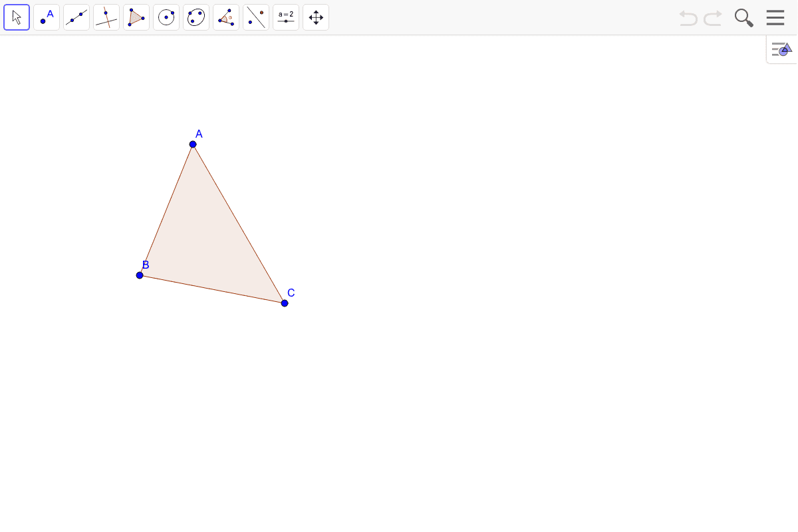Click the Redo arrow
Image resolution: width=798 pixels, height=532 pixels.
tap(713, 18)
